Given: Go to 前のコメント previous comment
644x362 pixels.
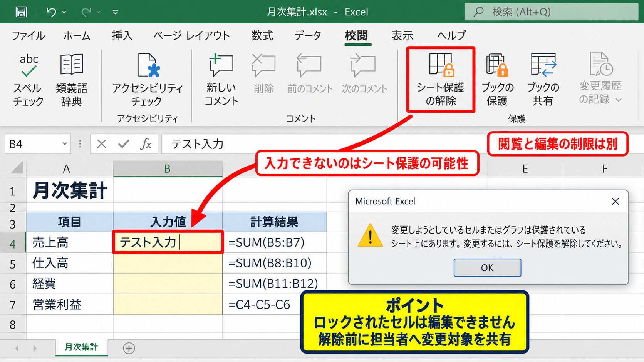Looking at the screenshot, I should coord(310,74).
